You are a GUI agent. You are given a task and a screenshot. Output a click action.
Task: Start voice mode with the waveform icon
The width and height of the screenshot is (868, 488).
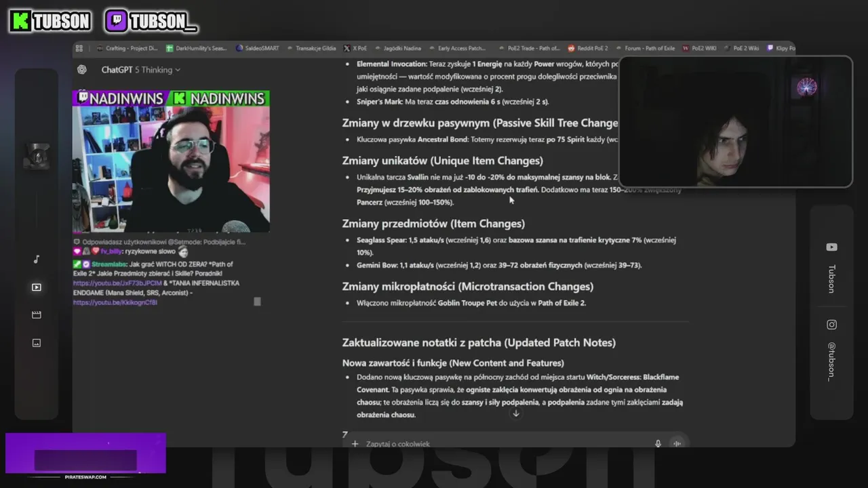point(677,444)
